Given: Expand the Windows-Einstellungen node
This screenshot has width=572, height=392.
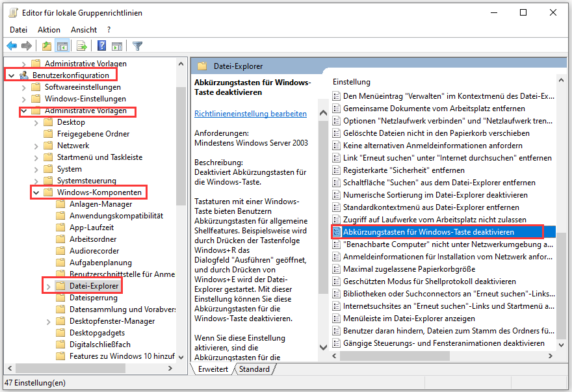Looking at the screenshot, I should (x=23, y=99).
